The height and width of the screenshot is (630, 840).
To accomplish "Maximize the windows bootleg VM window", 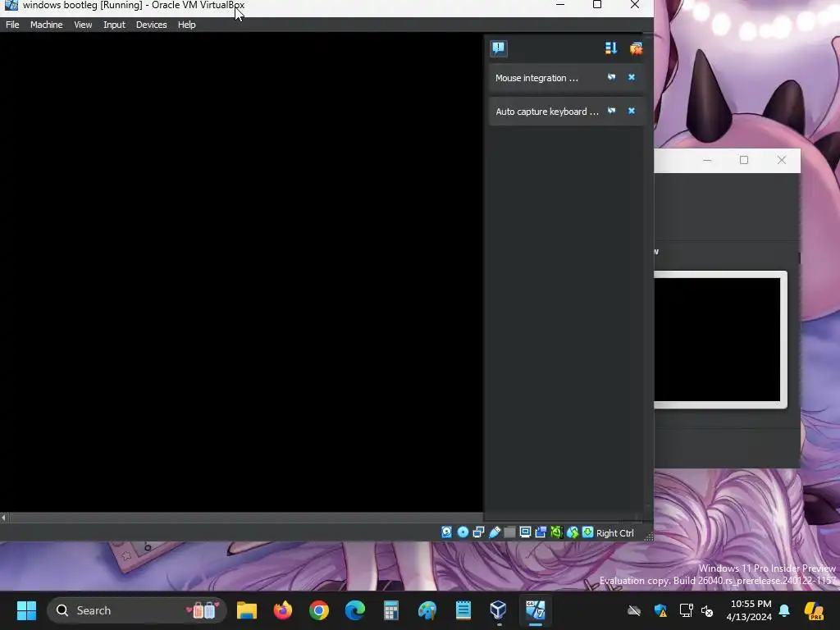I will pos(597,5).
